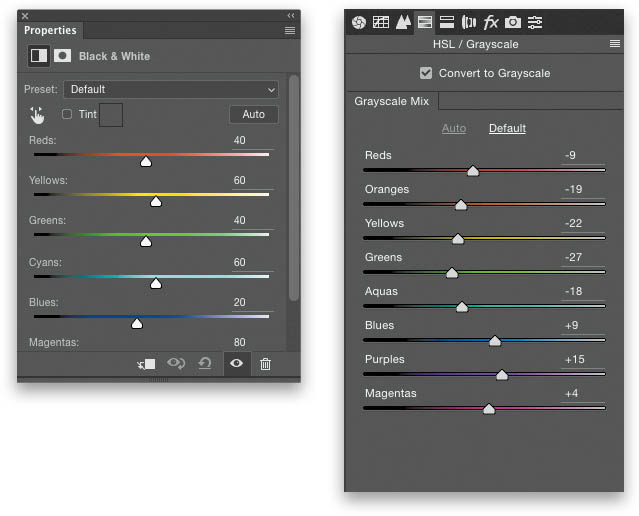Activate the on-image targeted adjustment hand tool
The width and height of the screenshot is (639, 516).
click(x=37, y=115)
